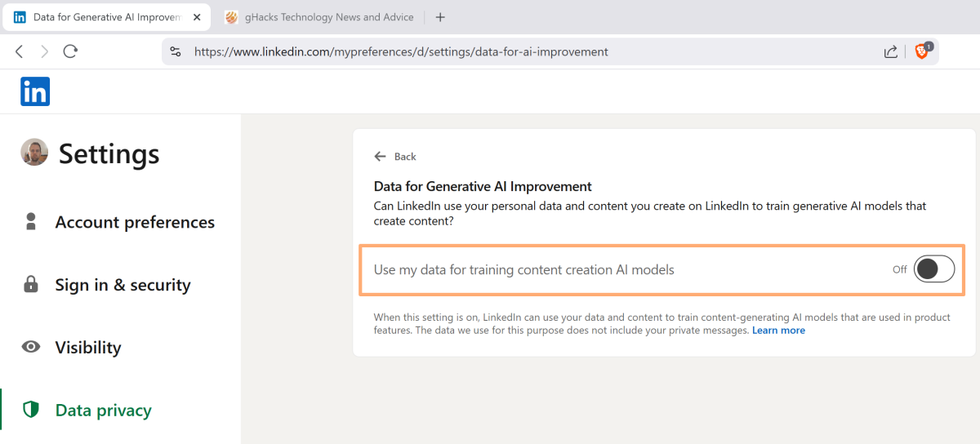Toggle the AI training data switch
This screenshot has height=444, width=980.
click(x=933, y=269)
